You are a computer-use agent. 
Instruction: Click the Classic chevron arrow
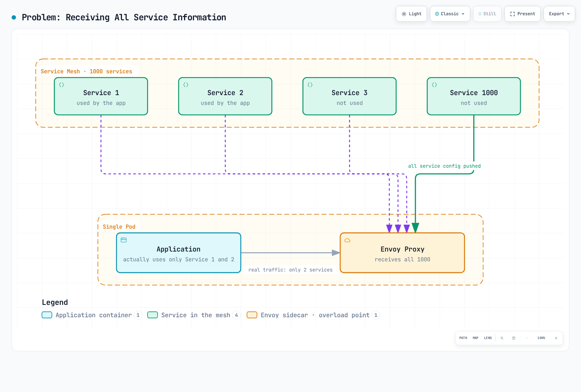click(463, 14)
